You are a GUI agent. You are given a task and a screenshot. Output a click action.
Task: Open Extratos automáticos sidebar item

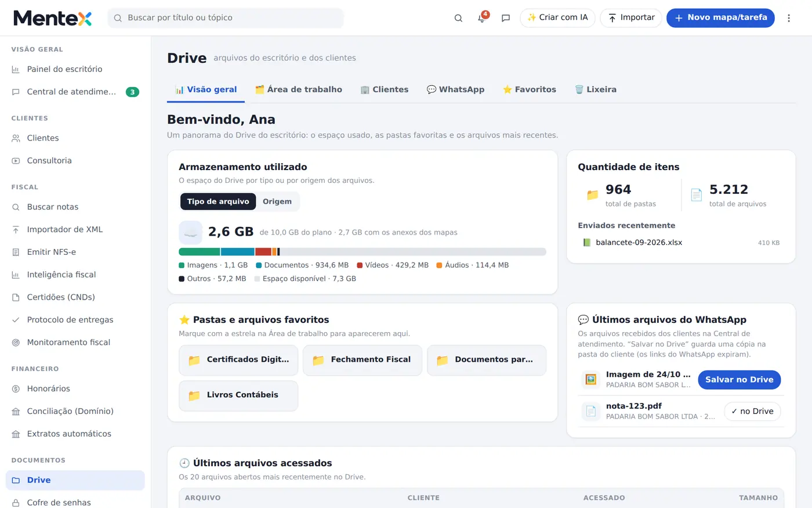pyautogui.click(x=75, y=434)
